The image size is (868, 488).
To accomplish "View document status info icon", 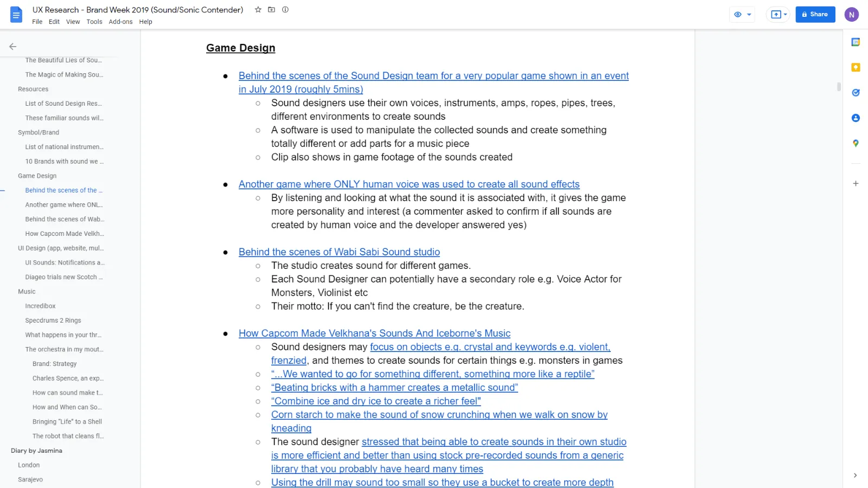I will click(285, 10).
